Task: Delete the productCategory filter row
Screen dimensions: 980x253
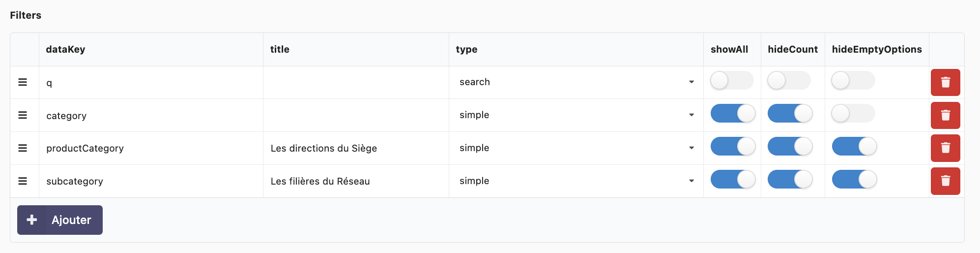Action: click(945, 148)
